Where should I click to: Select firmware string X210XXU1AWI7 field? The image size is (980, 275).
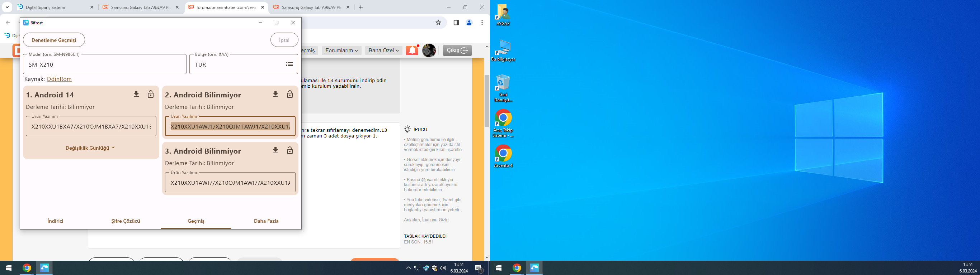[x=230, y=183]
